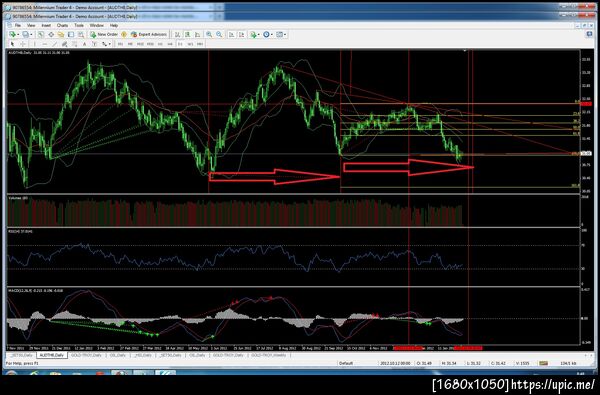Toggle the Expert Advisors button
600x395 pixels.
coord(148,34)
